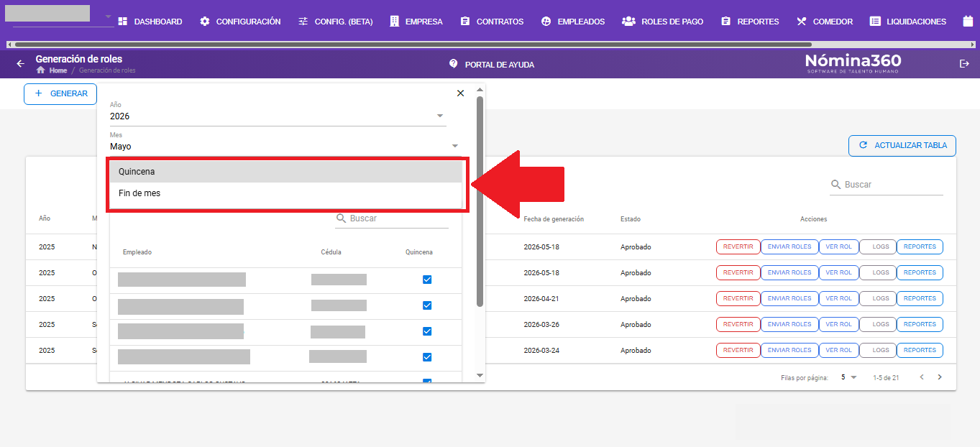Click the search magnifier in the dialog
Viewport: 980px width, 447px height.
click(342, 218)
